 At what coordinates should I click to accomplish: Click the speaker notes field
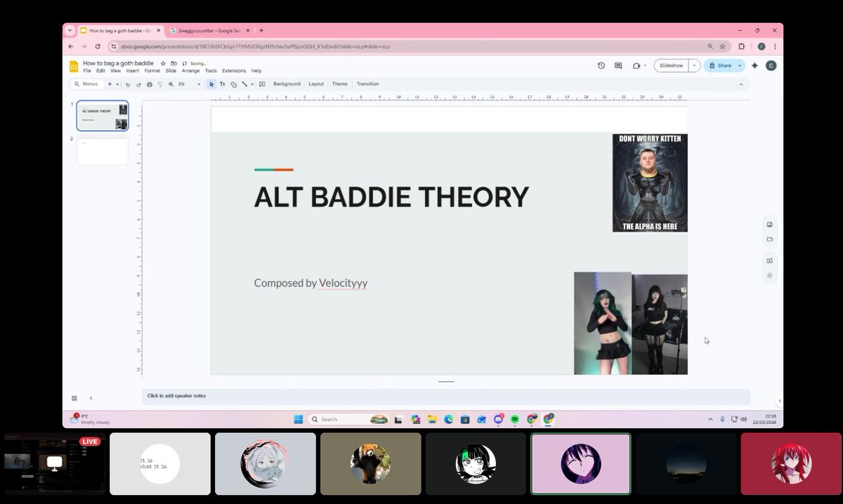tap(446, 397)
